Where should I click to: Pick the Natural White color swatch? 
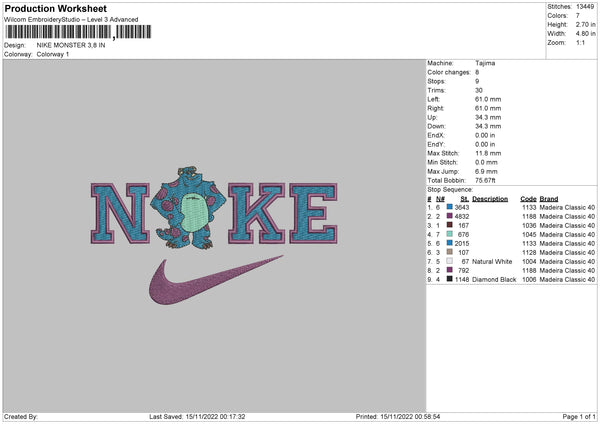[x=450, y=261]
